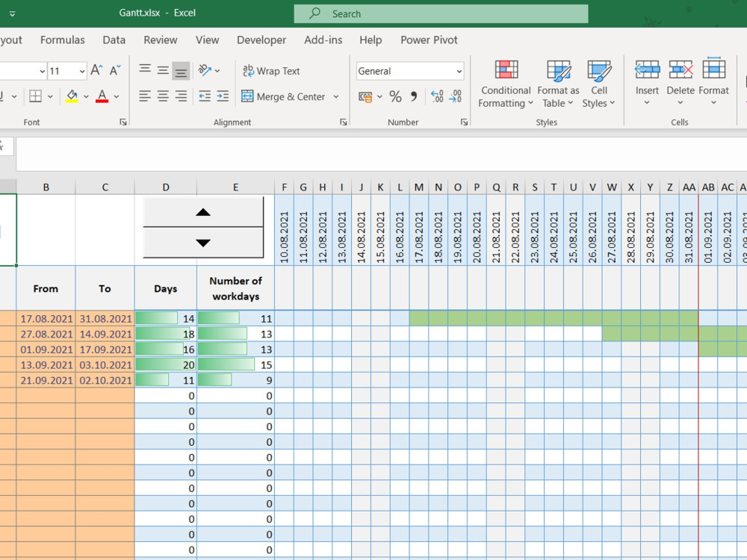Click the Increase Font Size icon
Image resolution: width=747 pixels, height=560 pixels.
[x=96, y=70]
